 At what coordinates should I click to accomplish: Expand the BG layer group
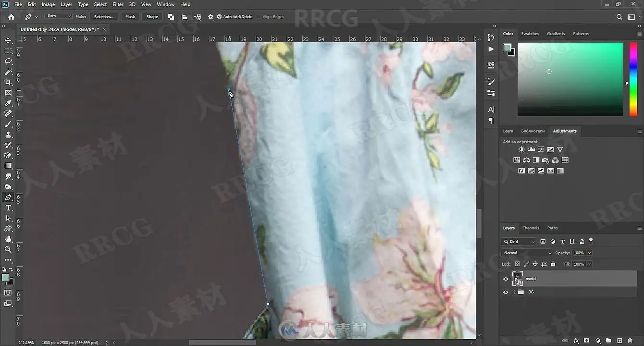pyautogui.click(x=514, y=292)
